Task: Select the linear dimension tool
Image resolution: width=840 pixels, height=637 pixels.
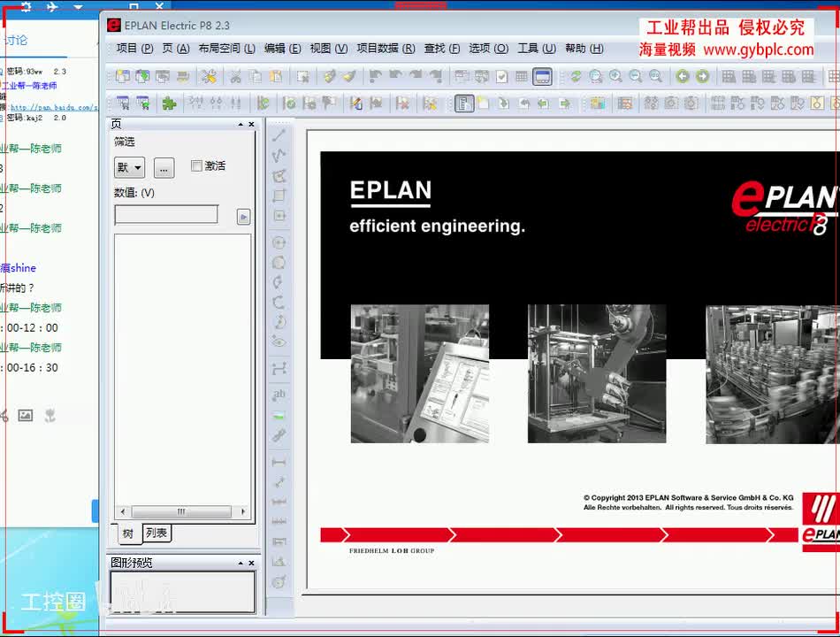Action: click(279, 462)
